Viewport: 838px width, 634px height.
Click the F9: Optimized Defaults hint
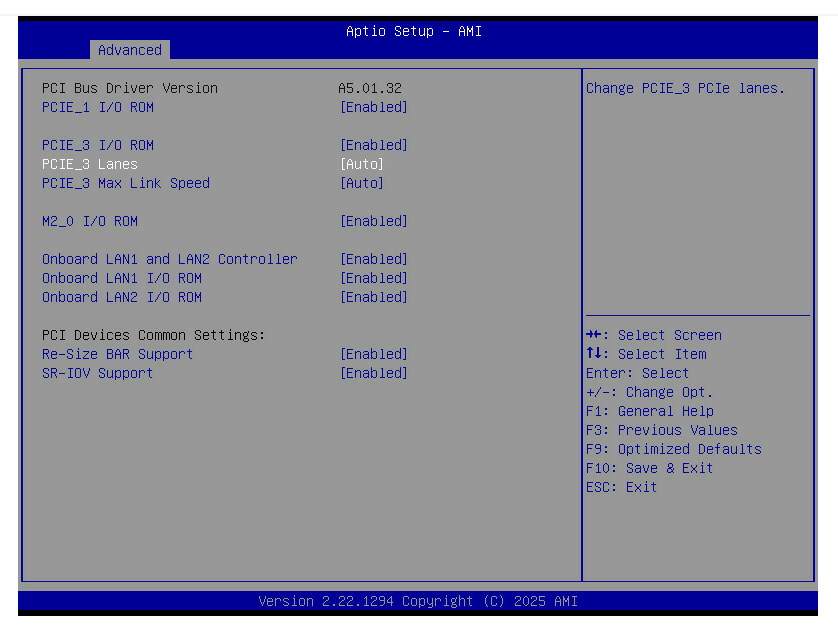(x=673, y=449)
